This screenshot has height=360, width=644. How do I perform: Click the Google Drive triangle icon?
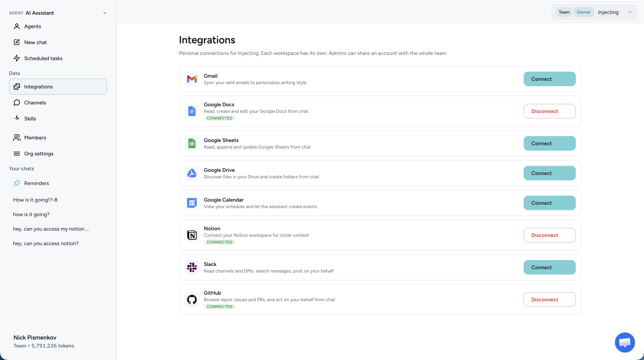point(192,173)
